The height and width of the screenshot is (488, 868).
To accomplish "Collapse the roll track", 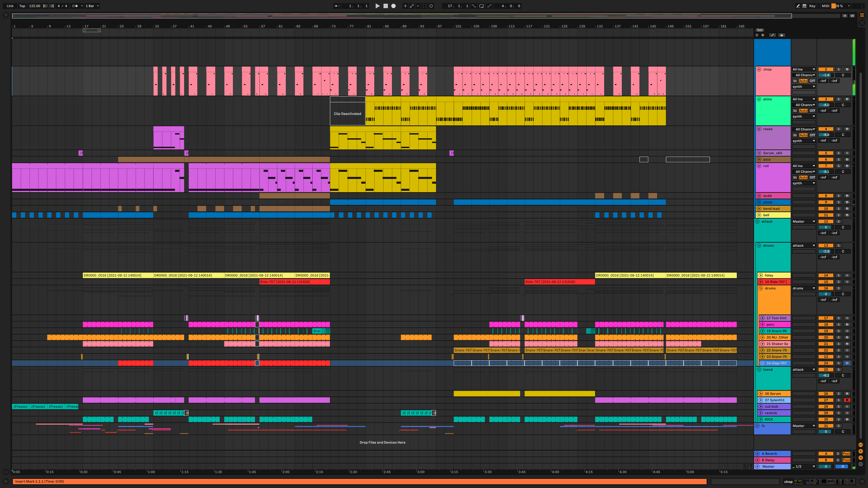I will (x=759, y=166).
